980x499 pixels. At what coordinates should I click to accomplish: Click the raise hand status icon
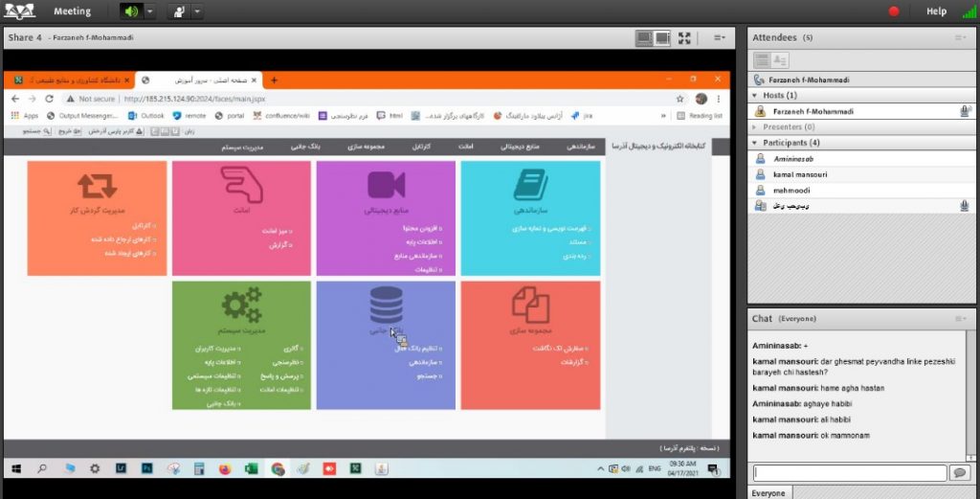(x=179, y=11)
